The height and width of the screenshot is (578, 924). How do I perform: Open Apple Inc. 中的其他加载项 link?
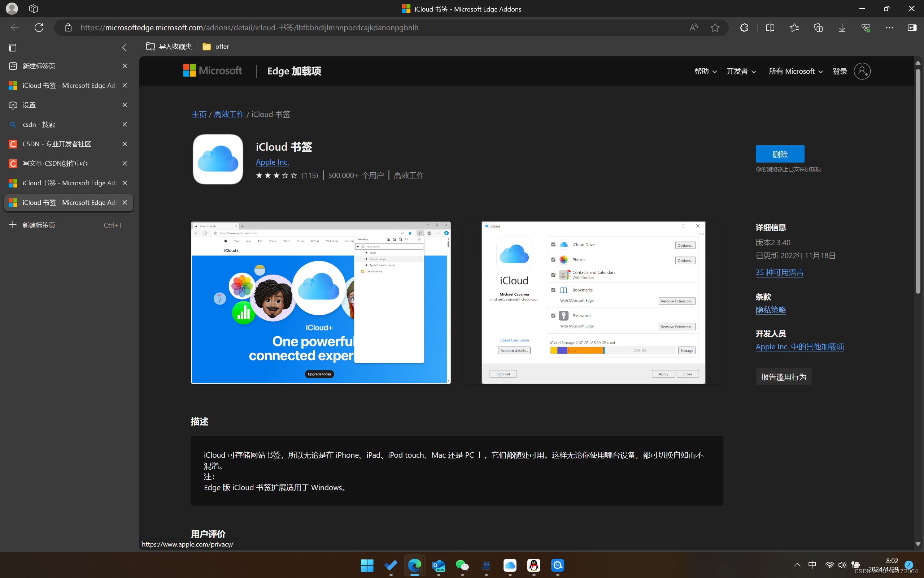coord(799,346)
